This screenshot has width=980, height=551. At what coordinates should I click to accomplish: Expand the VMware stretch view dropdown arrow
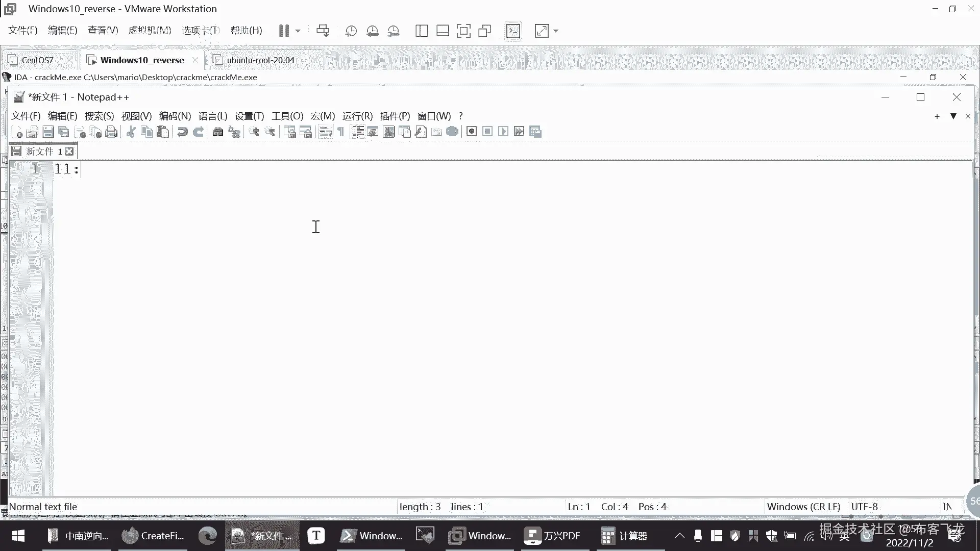coord(556,31)
